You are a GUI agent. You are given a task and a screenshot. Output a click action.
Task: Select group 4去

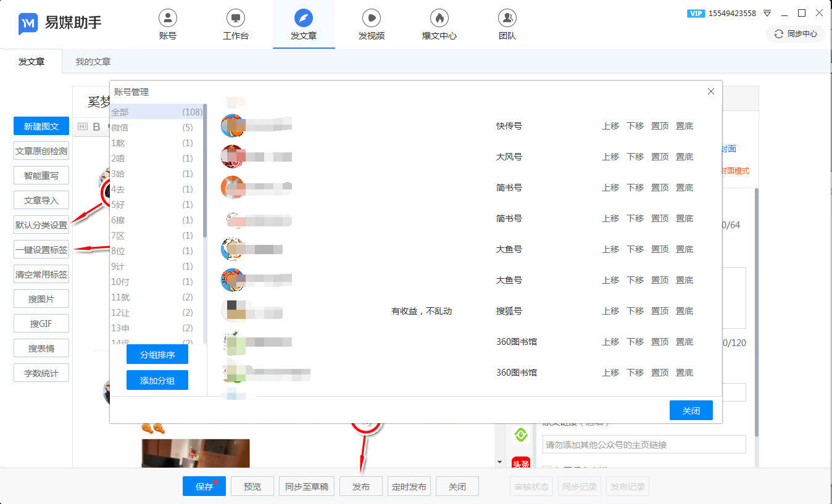pos(157,189)
